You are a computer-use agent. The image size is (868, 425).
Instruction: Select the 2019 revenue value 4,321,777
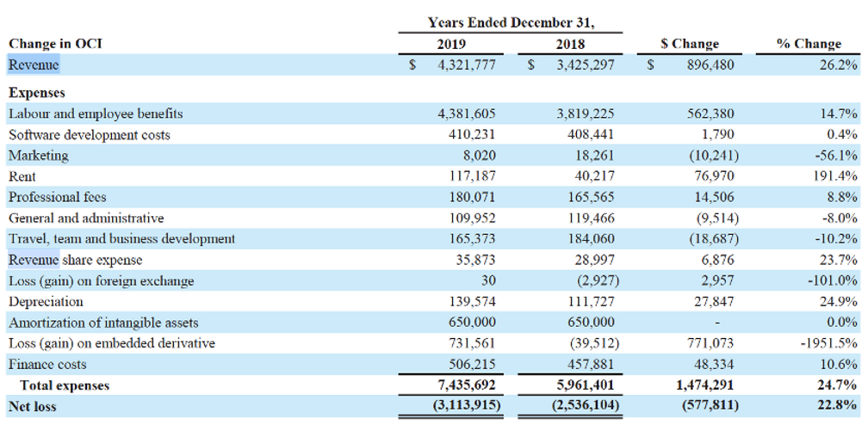(466, 65)
